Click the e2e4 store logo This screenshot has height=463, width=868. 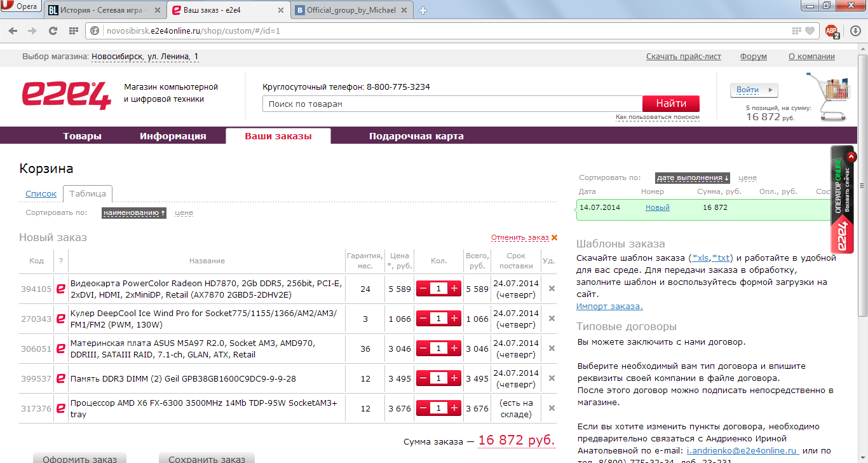click(66, 95)
